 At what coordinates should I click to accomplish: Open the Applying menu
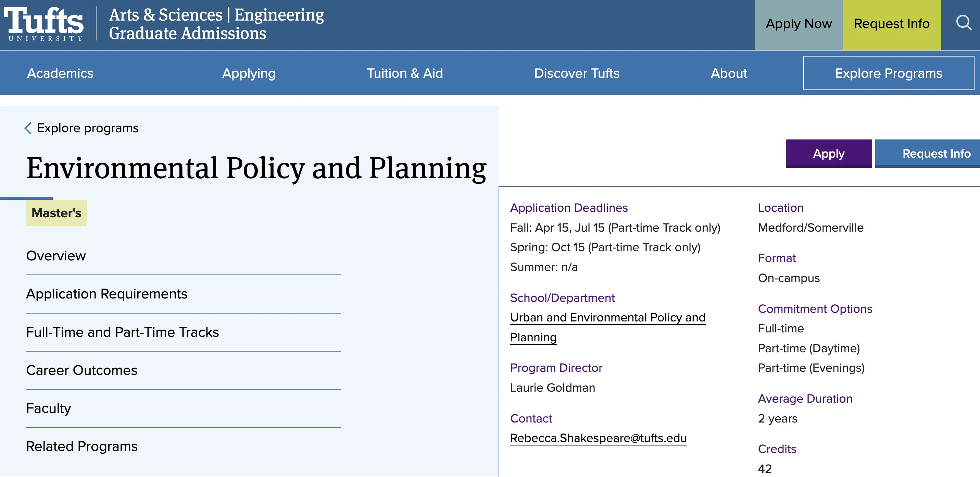click(x=249, y=73)
